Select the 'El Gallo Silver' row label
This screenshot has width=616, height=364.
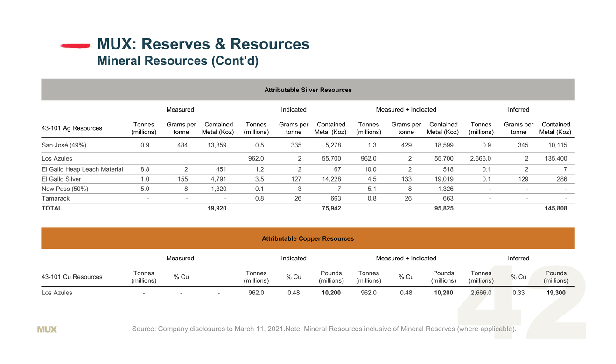click(61, 179)
